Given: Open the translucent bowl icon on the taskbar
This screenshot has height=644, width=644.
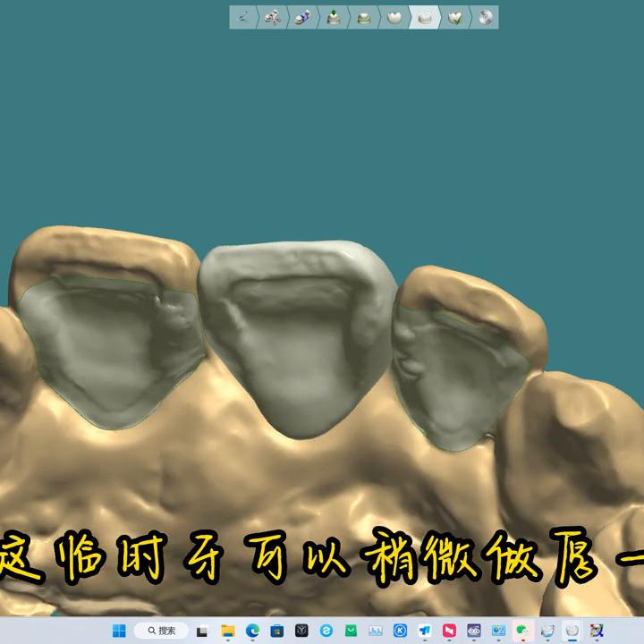Looking at the screenshot, I should 547,630.
